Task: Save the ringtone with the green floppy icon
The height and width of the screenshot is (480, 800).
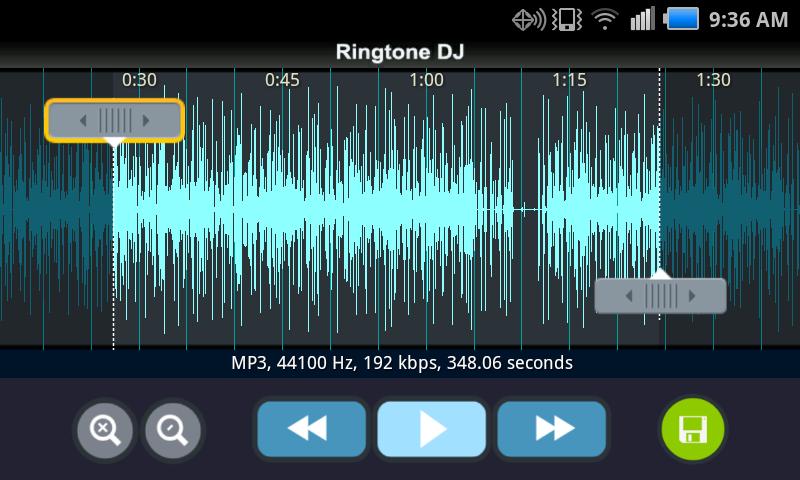Action: 693,430
